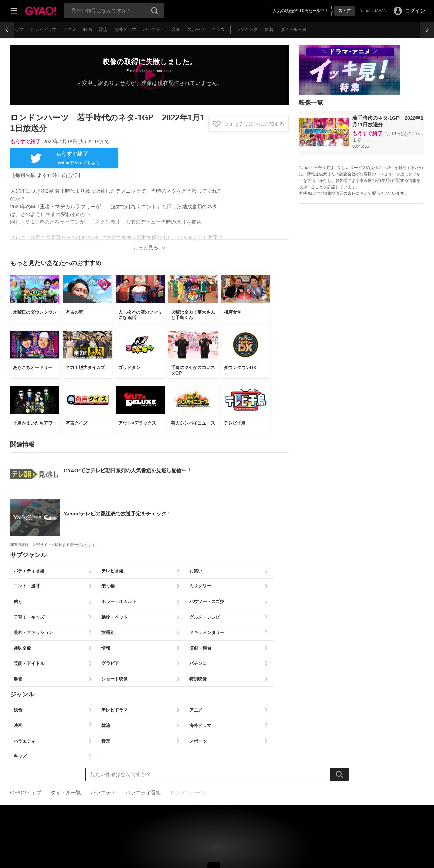Click the Yahoo!テレビ Gガイド image

(x=35, y=517)
